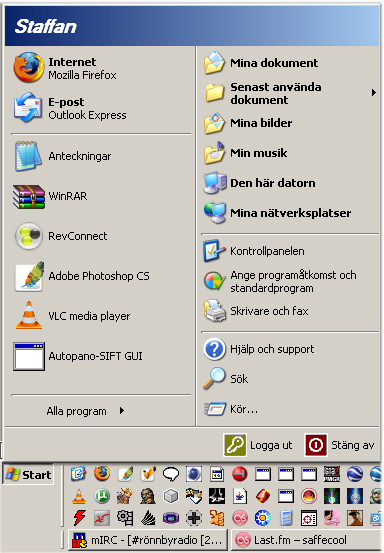Screen dimensions: 384x553
Task: Click the Start button on taskbar
Action: pos(28,474)
